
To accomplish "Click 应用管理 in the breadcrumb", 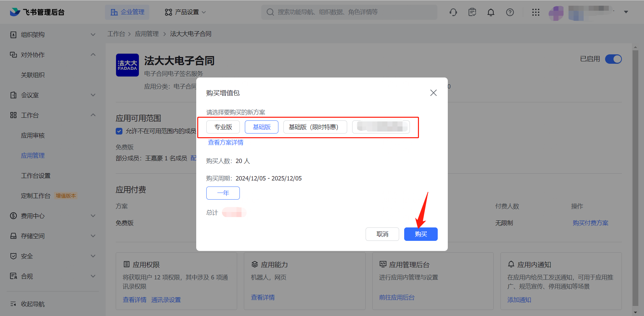I will coord(147,34).
